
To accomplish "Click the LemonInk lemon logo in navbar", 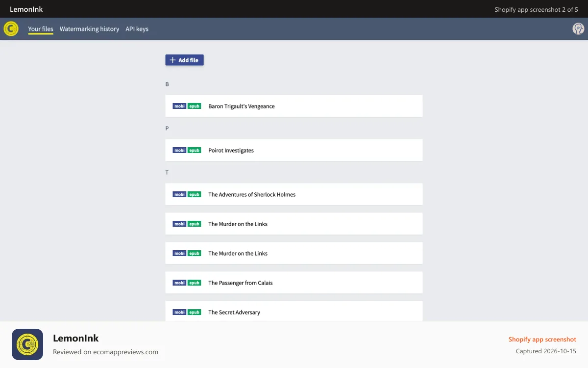I will click(x=11, y=29).
